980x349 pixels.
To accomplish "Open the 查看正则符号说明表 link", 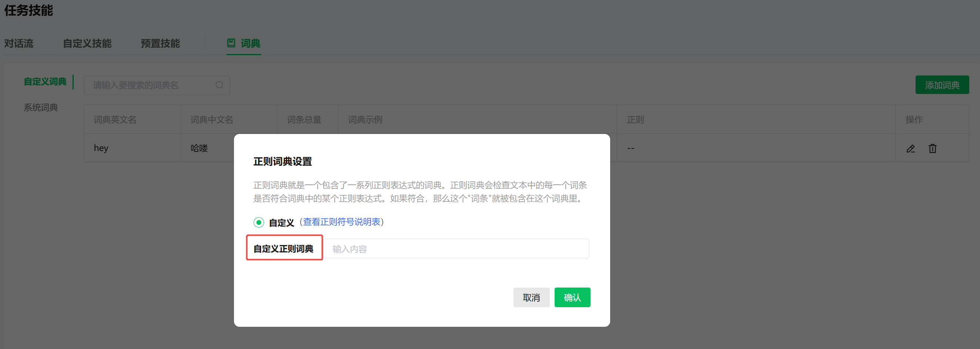I will click(341, 222).
